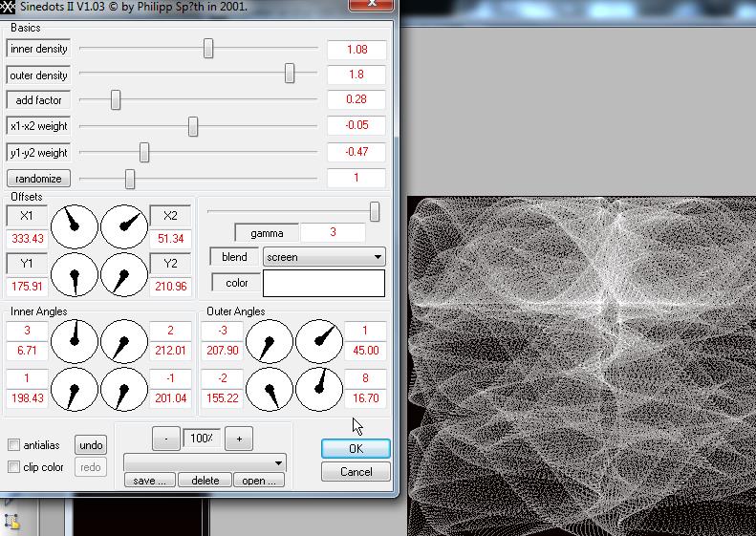
Task: Click the plus button to zoom in preview
Action: pyautogui.click(x=239, y=439)
